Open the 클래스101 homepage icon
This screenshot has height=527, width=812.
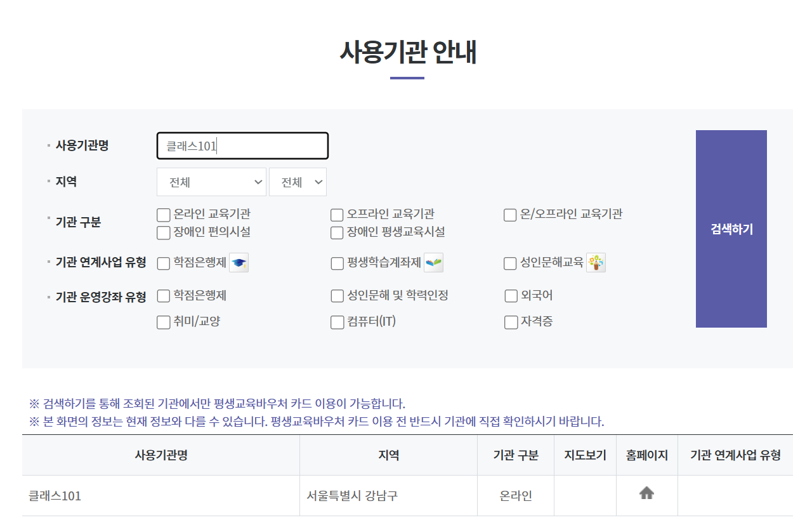point(646,493)
